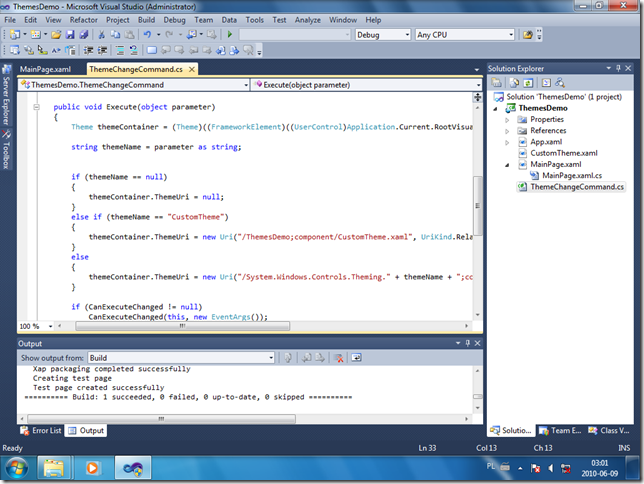The image size is (644, 484).
Task: Click the Refresh icon in Solution Explorer
Action: pos(528,83)
